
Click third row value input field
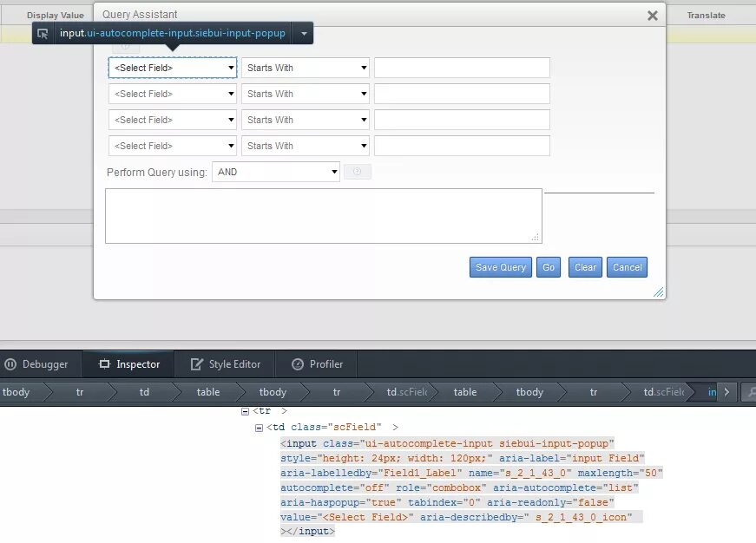pyautogui.click(x=462, y=120)
